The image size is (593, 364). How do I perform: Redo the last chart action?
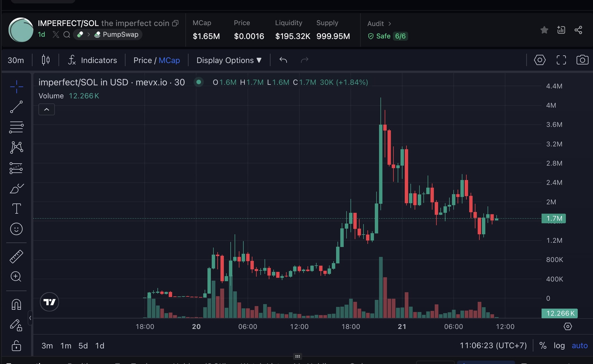(x=304, y=60)
